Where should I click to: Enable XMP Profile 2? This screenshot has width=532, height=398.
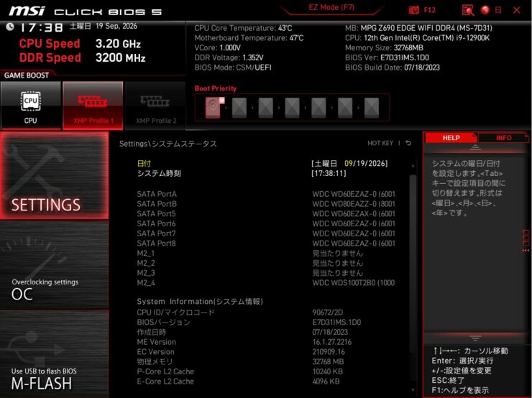coord(156,106)
